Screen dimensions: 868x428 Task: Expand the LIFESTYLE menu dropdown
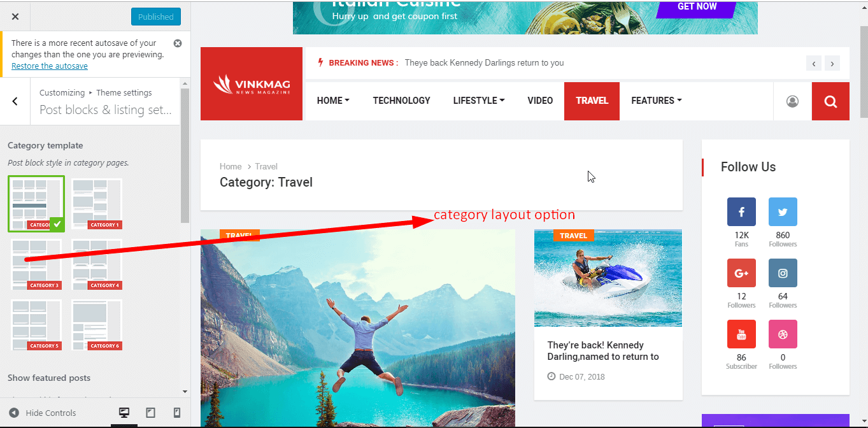pyautogui.click(x=479, y=101)
